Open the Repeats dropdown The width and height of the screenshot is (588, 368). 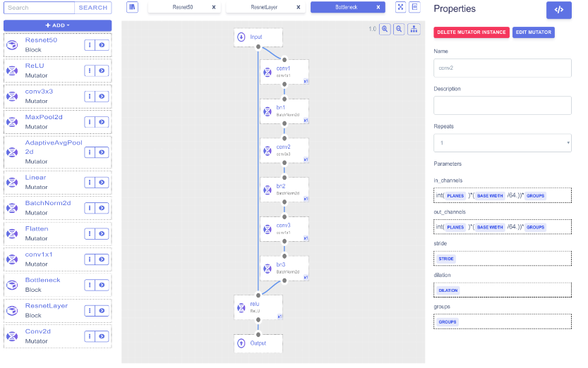[502, 143]
